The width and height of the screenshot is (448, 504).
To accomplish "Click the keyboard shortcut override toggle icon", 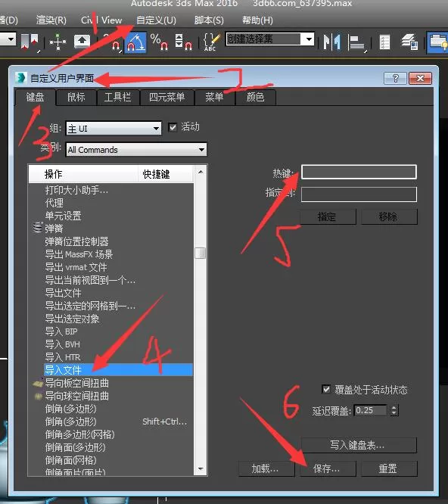I will coord(82,42).
